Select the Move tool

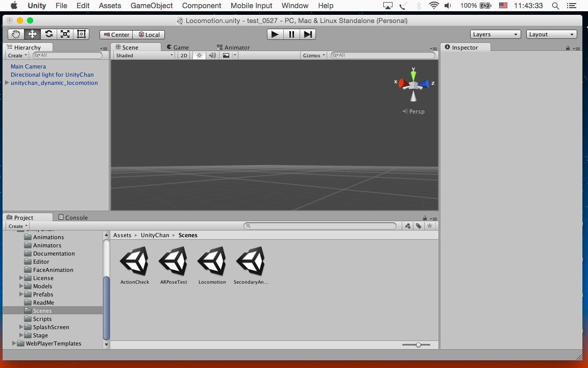tap(32, 34)
